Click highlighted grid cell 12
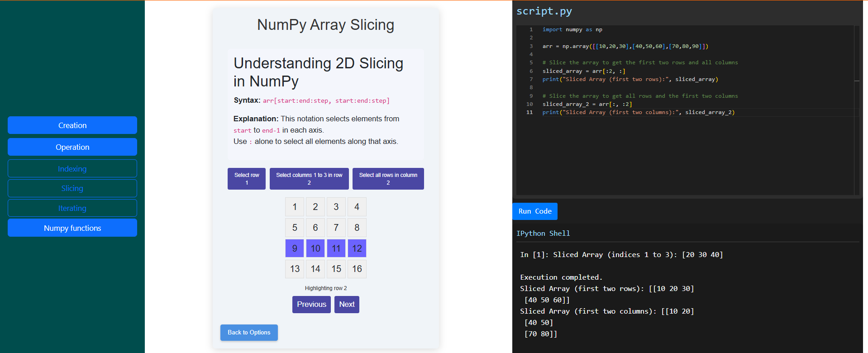The width and height of the screenshot is (868, 353). click(x=357, y=248)
